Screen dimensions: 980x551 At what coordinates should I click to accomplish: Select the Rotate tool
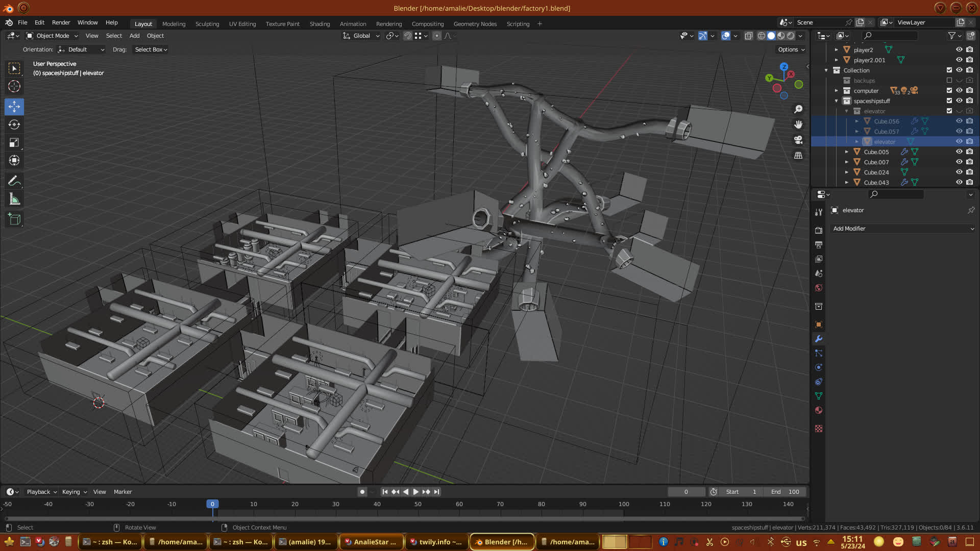pyautogui.click(x=14, y=124)
